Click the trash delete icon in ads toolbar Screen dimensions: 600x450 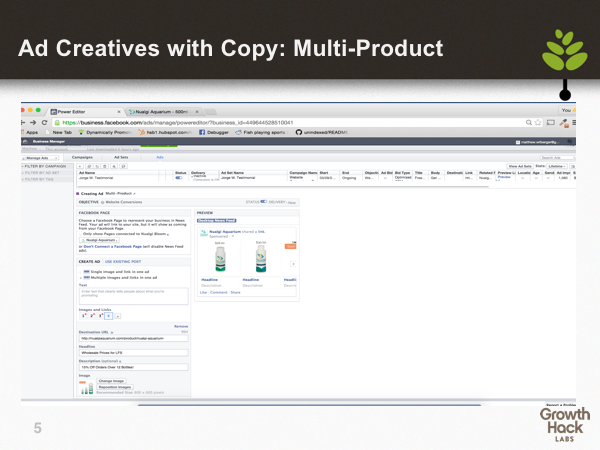[105, 166]
